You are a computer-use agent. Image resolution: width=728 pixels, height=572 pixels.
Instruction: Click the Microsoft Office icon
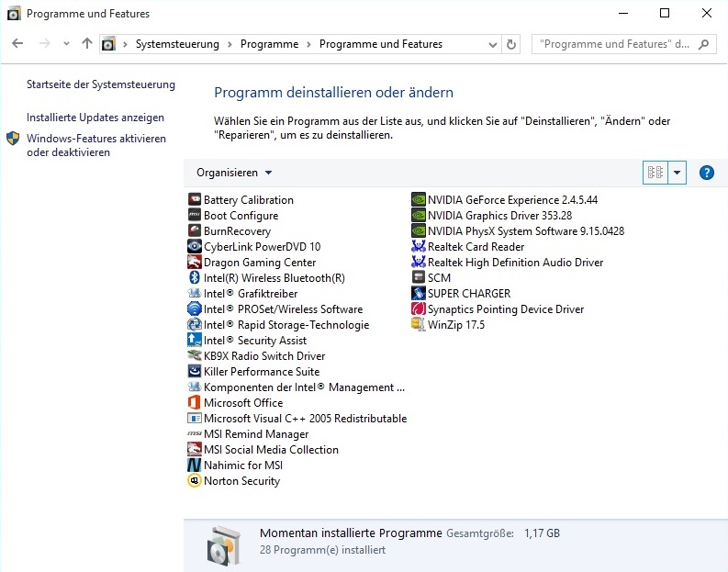[194, 402]
